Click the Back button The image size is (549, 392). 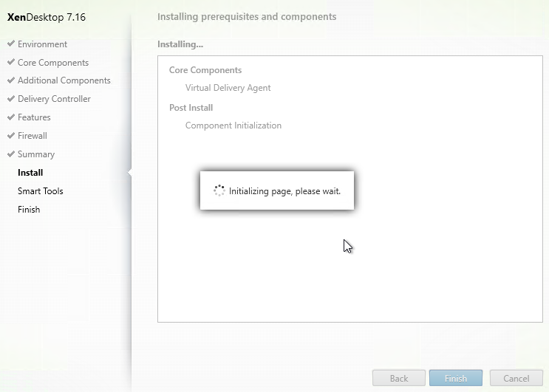(x=399, y=378)
